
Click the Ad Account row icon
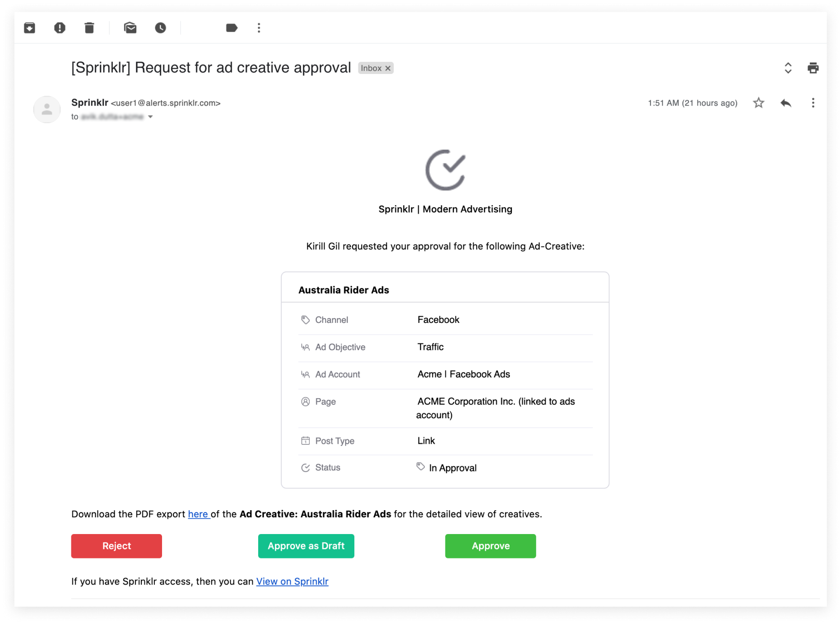(306, 374)
